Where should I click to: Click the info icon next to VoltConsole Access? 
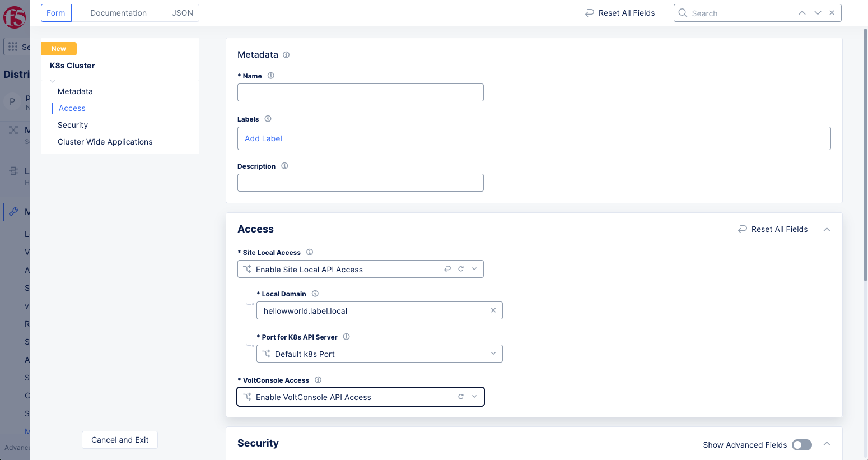[318, 379]
